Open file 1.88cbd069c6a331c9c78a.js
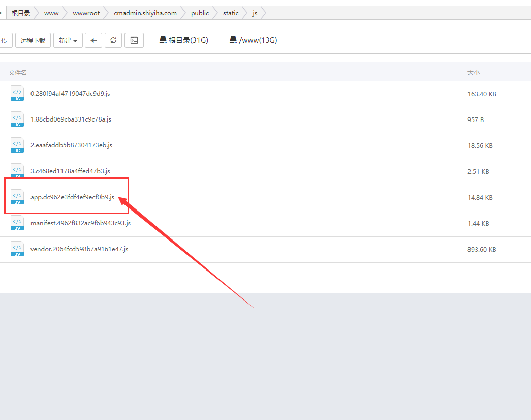Screen dimensions: 531x420 click(71, 119)
